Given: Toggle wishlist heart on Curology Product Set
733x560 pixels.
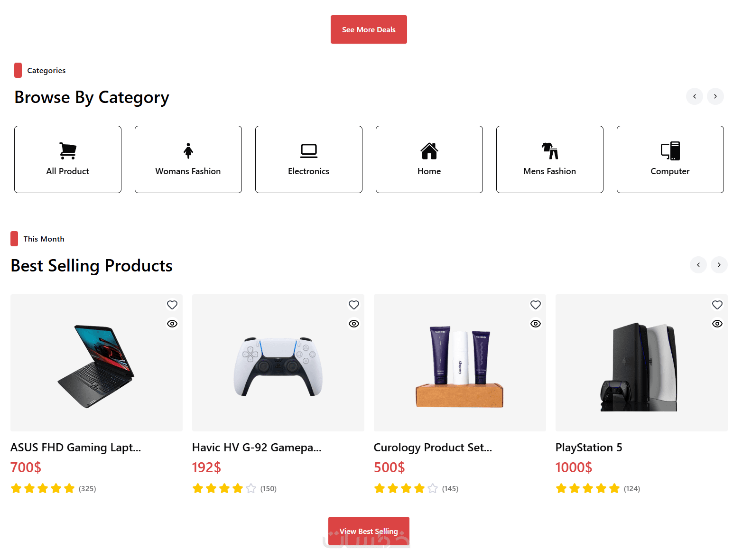Looking at the screenshot, I should click(x=536, y=305).
